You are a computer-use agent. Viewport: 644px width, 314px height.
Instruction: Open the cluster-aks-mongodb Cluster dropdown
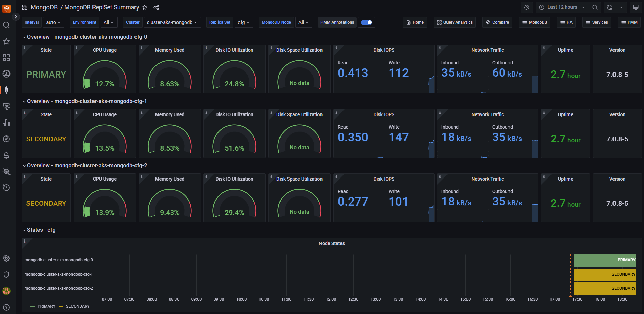pyautogui.click(x=172, y=22)
